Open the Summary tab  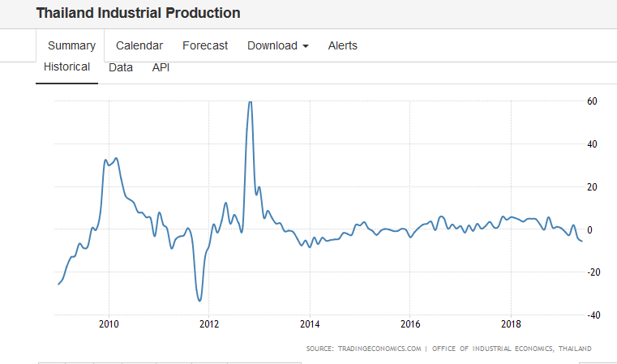pyautogui.click(x=71, y=45)
